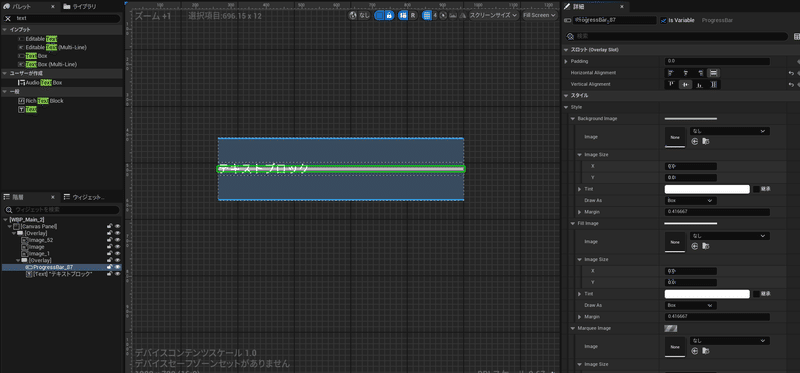The image size is (800, 373).
Task: Use selected asset for Background Image
Action: tap(694, 141)
